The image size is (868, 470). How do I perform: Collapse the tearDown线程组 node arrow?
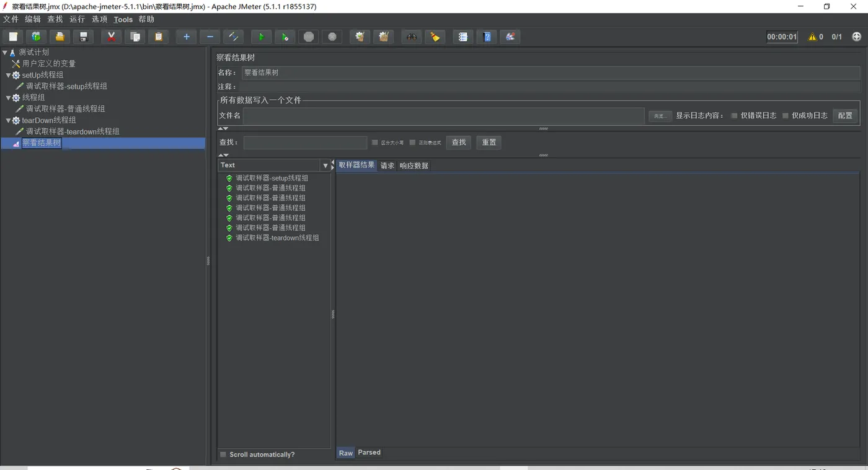9,120
